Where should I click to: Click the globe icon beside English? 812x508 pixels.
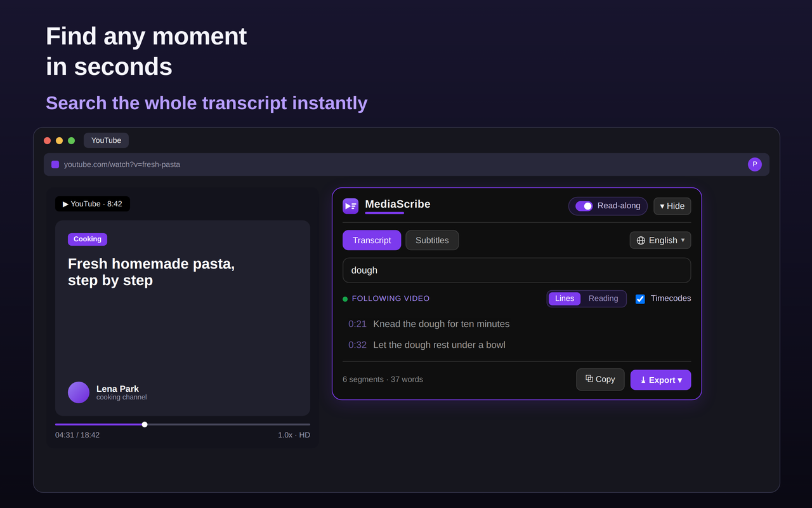(x=641, y=241)
